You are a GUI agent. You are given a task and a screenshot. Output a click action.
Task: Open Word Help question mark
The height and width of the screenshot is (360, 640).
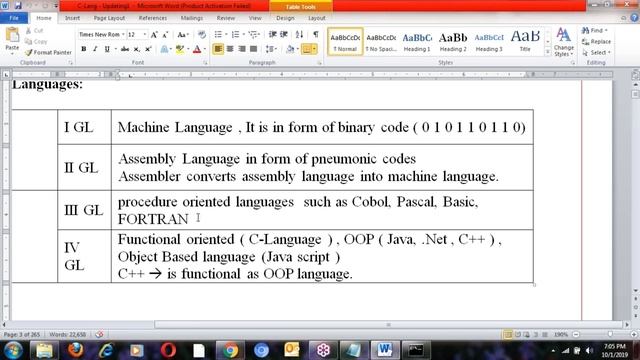(x=634, y=18)
